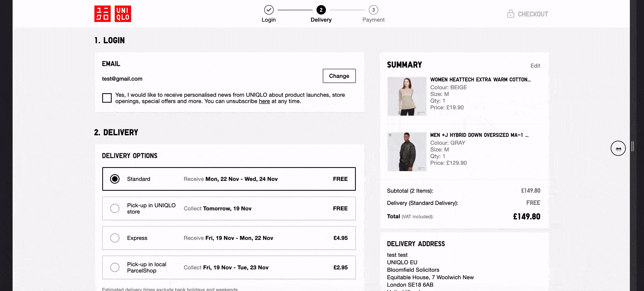644x291 pixels.
Task: Click the Login step label
Action: tap(269, 20)
